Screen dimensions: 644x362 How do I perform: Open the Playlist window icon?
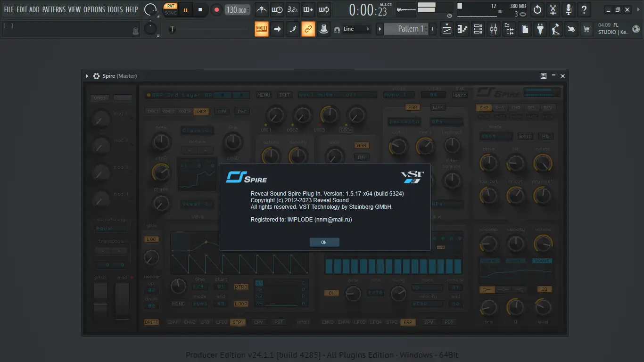click(x=447, y=29)
